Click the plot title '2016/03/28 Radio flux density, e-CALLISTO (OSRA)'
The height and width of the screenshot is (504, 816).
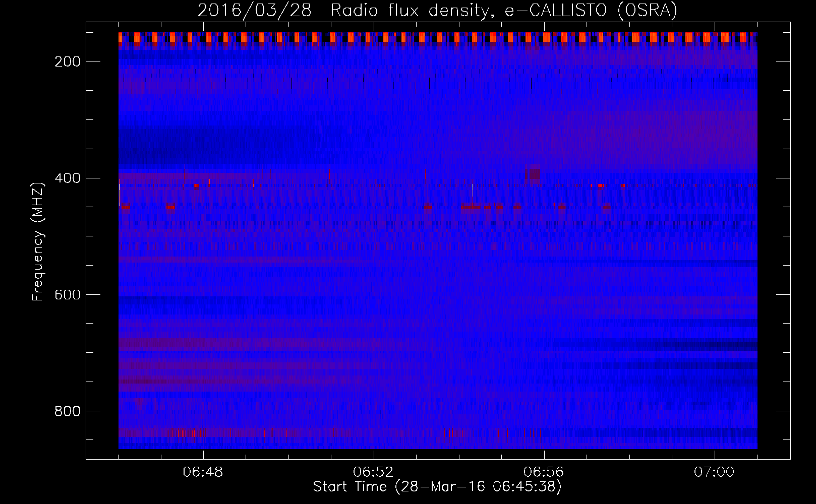pyautogui.click(x=437, y=10)
